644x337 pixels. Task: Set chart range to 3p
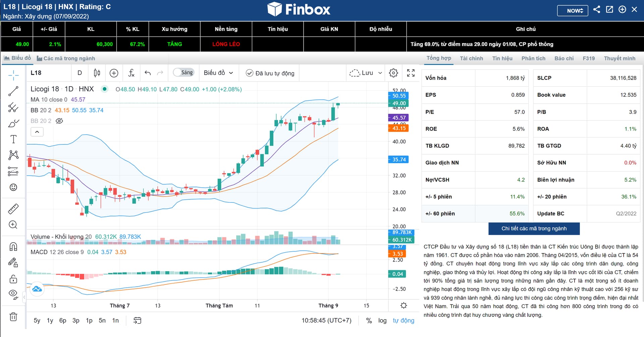[x=76, y=321]
